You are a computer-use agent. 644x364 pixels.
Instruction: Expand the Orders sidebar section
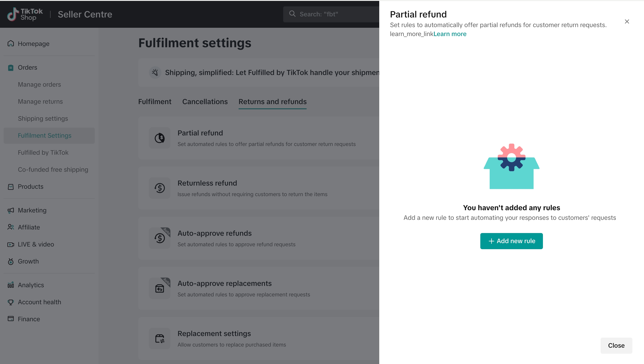coord(28,68)
